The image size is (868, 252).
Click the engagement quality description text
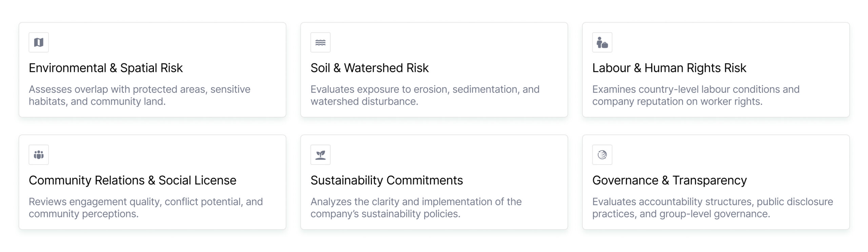145,208
